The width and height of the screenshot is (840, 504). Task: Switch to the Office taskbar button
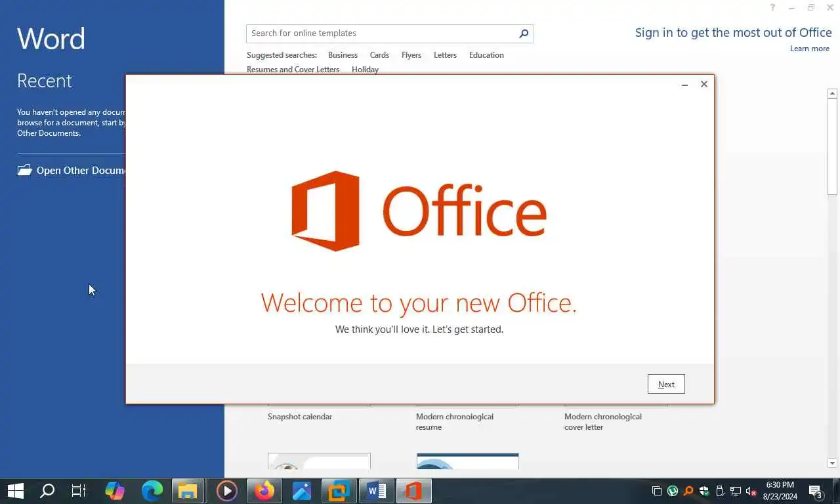[x=414, y=491]
